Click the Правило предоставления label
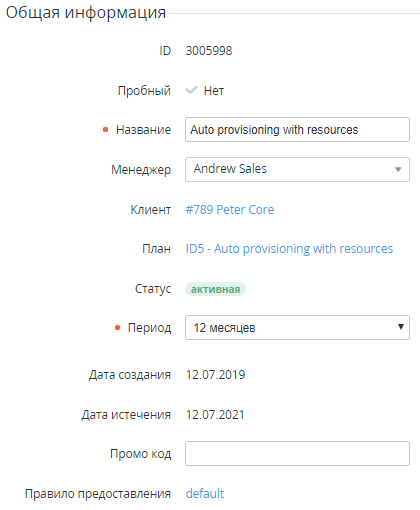 tap(98, 494)
